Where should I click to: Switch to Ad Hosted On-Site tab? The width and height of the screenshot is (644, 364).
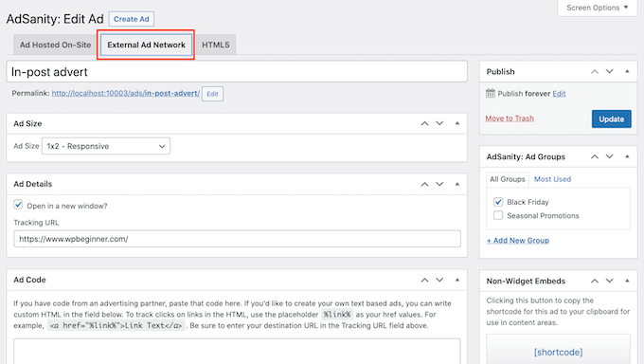point(56,45)
